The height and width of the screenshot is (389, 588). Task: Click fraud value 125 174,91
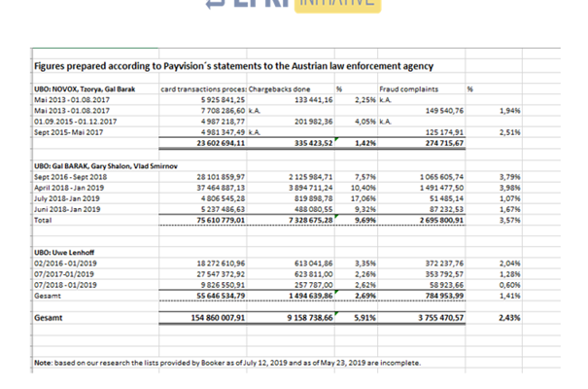pos(444,132)
